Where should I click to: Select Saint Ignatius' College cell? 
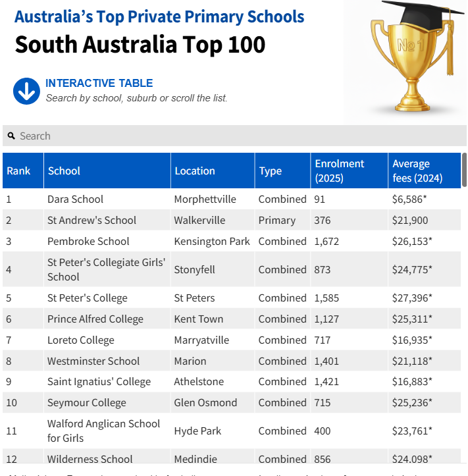click(x=107, y=382)
